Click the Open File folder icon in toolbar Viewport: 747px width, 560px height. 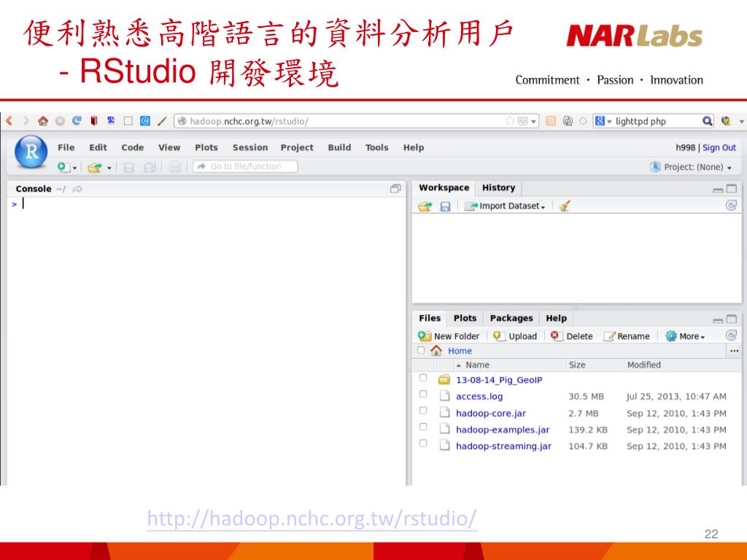pos(95,167)
